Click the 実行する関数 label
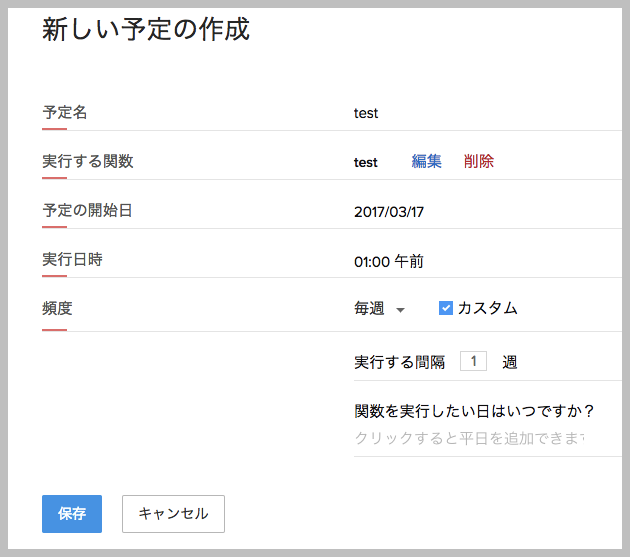 point(87,161)
